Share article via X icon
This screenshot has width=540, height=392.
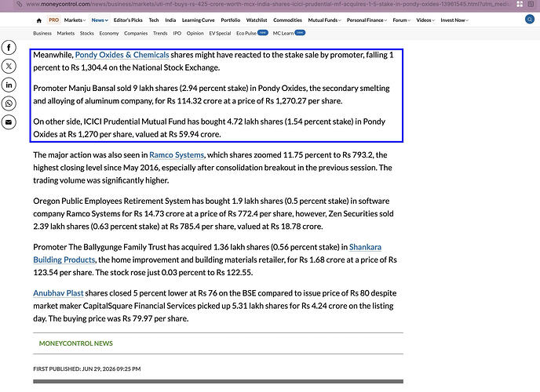tap(9, 66)
